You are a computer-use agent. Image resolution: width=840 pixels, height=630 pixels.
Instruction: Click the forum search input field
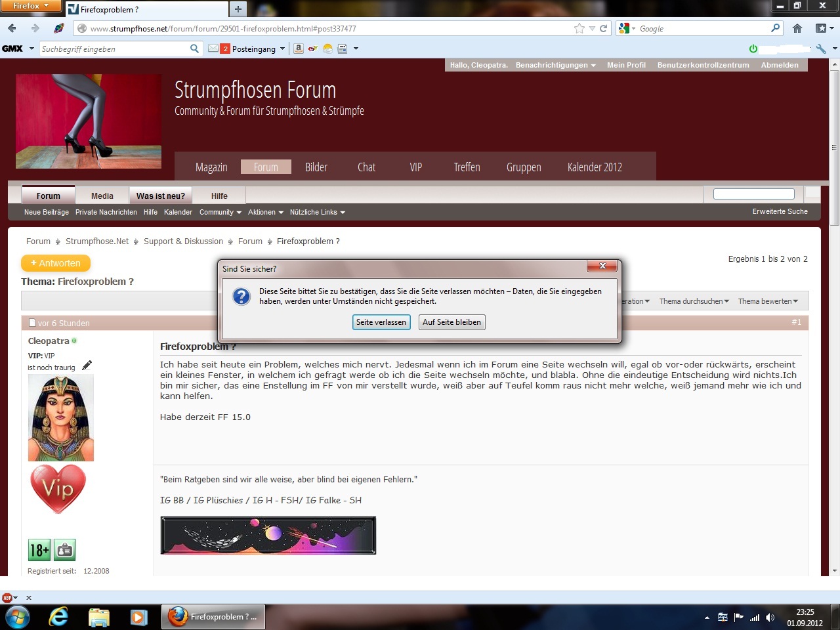pos(753,194)
